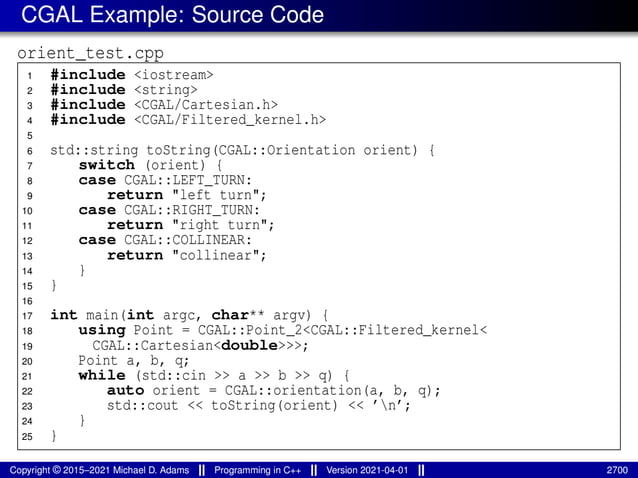The image size is (638, 478).
Task: Select 'case CGAL::COLLINEAR:' line
Action: click(x=165, y=240)
